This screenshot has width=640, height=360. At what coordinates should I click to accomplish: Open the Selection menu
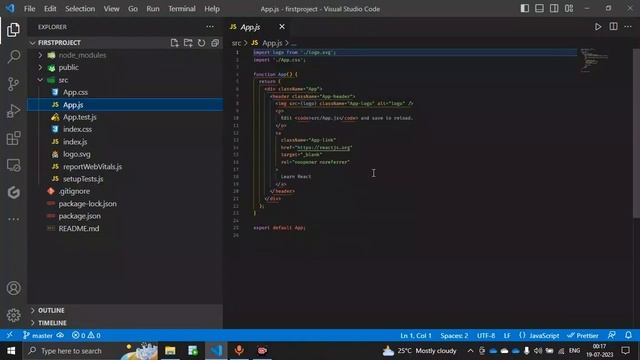pyautogui.click(x=80, y=9)
